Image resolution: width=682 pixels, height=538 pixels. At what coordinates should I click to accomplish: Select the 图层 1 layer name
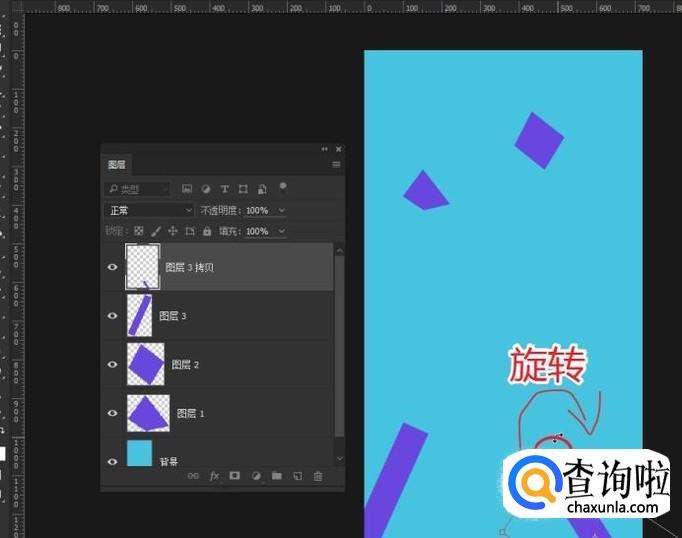[190, 413]
